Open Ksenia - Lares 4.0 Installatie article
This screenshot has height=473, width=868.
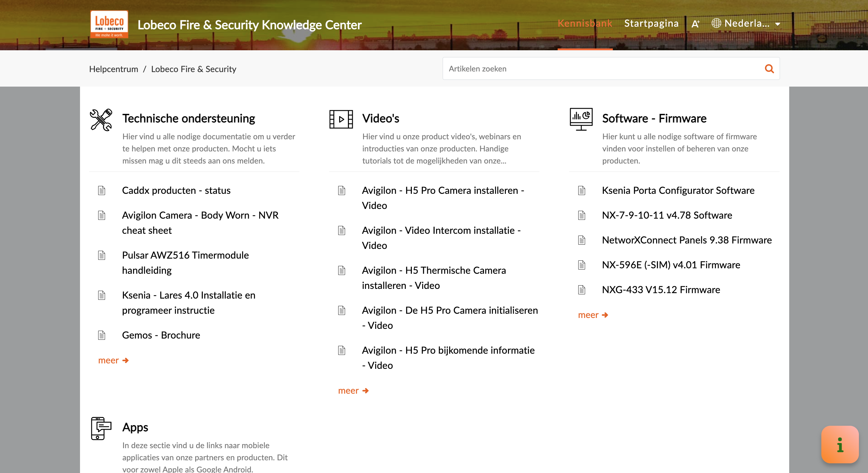pos(189,303)
